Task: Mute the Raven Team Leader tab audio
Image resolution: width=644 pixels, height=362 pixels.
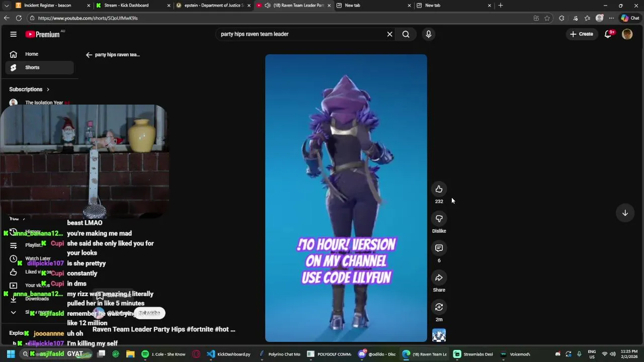Action: [268, 6]
